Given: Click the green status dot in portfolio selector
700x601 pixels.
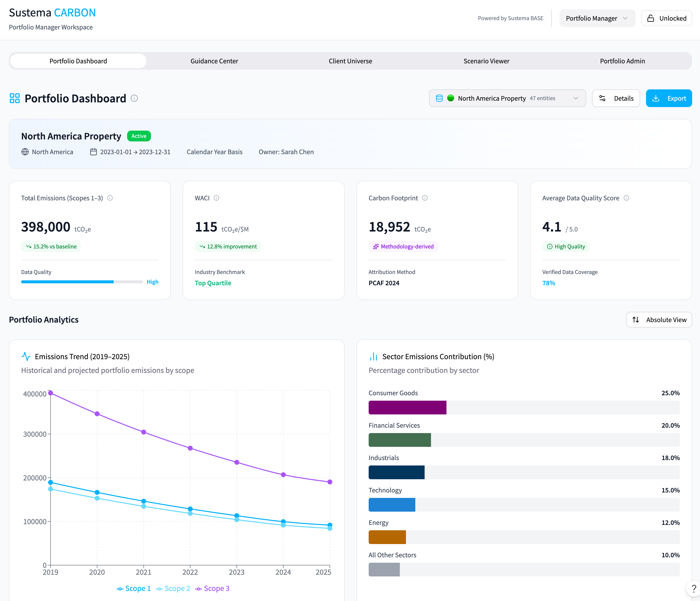Looking at the screenshot, I should point(451,98).
